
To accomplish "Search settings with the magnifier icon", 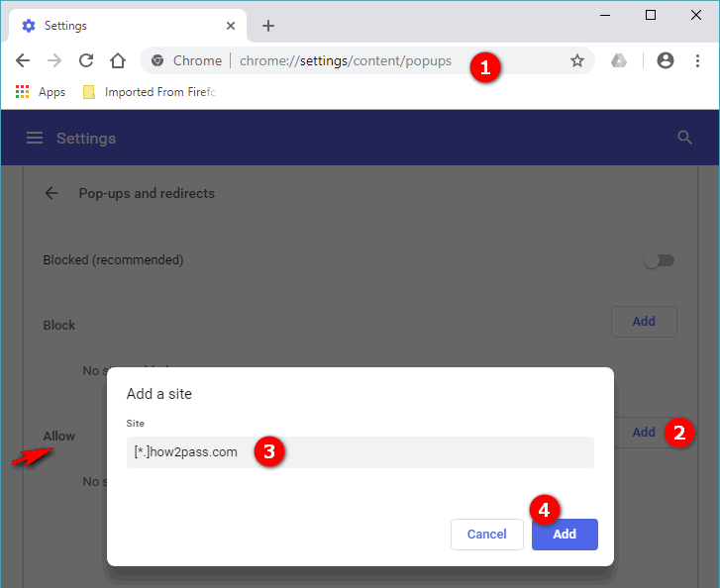I will (x=684, y=138).
